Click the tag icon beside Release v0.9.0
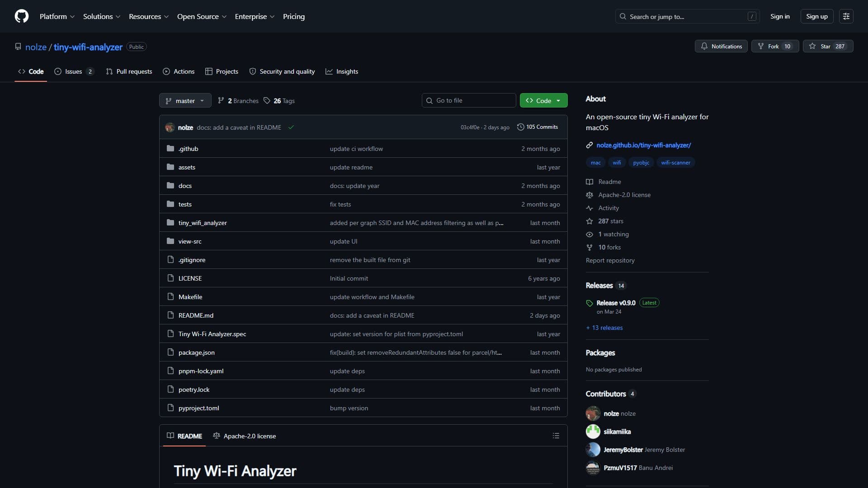This screenshot has height=488, width=868. pyautogui.click(x=590, y=303)
